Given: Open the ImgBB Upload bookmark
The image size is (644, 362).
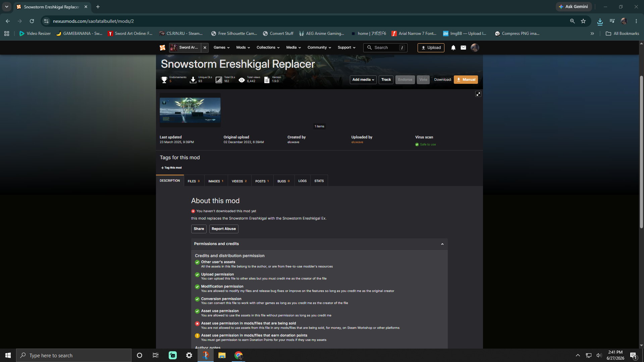Looking at the screenshot, I should click(x=465, y=34).
